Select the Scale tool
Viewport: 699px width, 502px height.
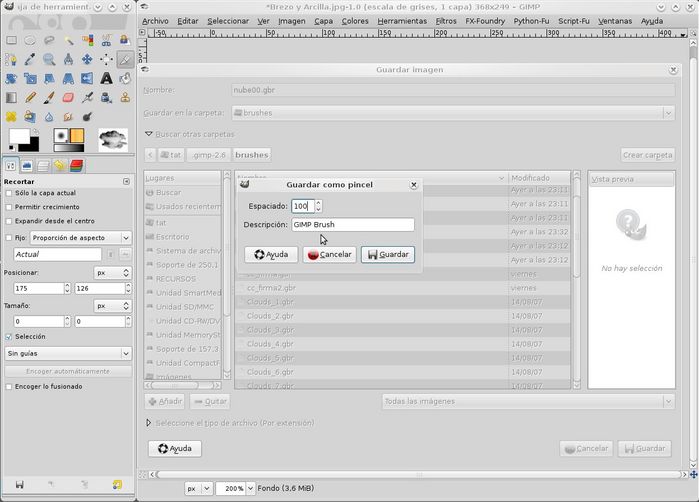[x=30, y=78]
